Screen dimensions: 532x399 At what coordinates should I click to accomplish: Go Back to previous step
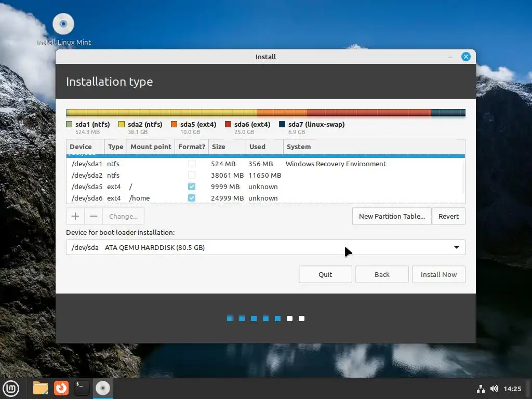382,274
